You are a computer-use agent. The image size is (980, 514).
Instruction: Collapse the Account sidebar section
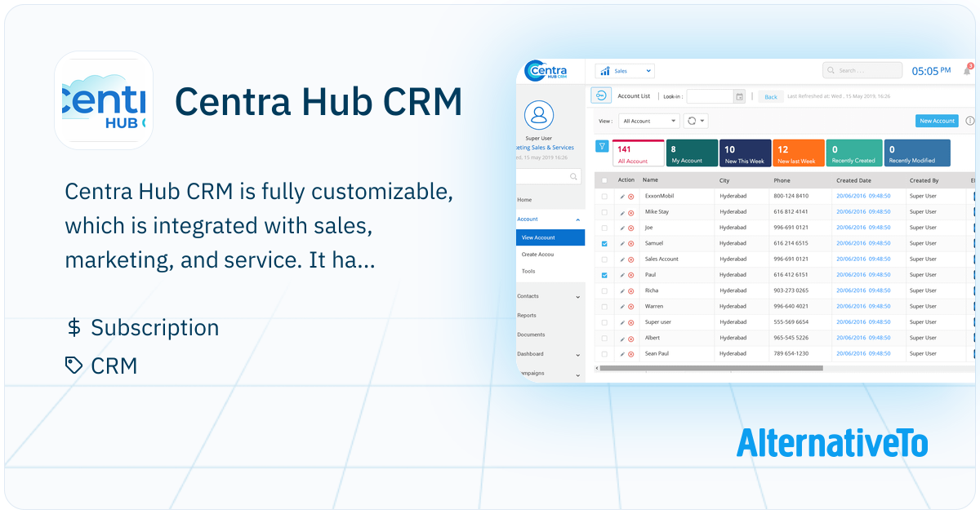[578, 219]
